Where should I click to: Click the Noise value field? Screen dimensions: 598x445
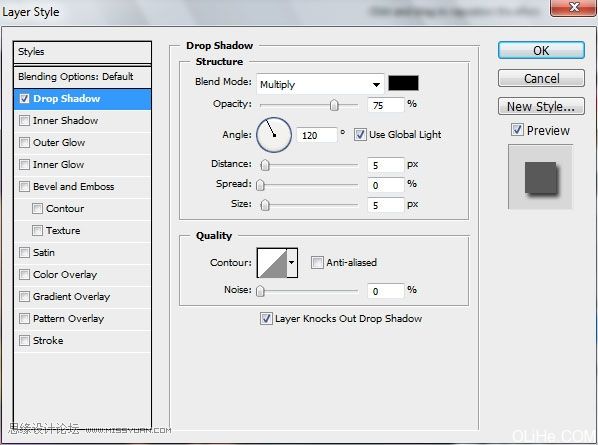pos(386,291)
